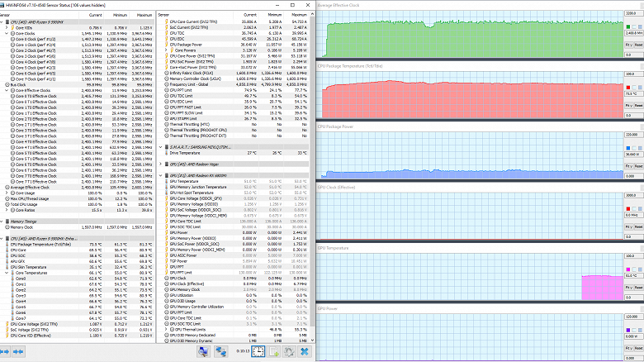Click the red X icon in bottom toolbar
Image resolution: width=644 pixels, height=362 pixels.
coord(305,351)
